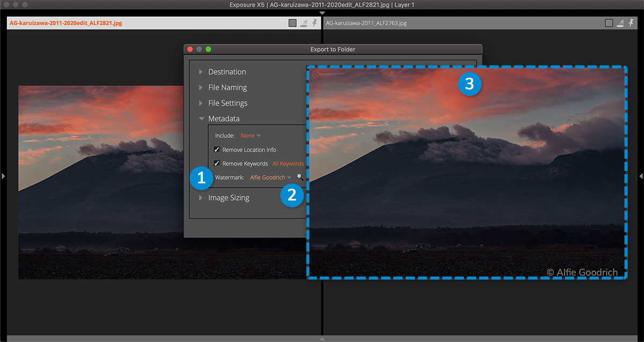Click the square icon in ALF2821 pane header

tap(292, 23)
